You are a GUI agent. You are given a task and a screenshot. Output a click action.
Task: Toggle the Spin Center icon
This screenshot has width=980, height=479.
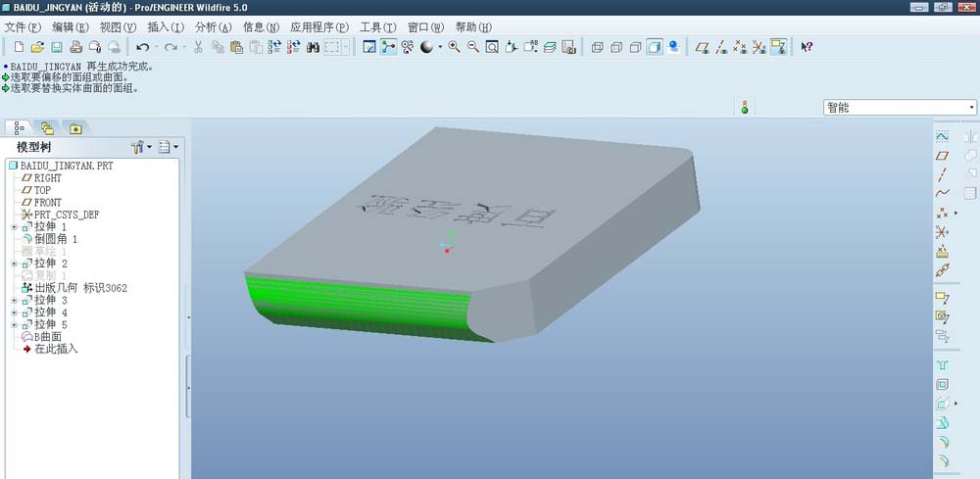pyautogui.click(x=388, y=47)
